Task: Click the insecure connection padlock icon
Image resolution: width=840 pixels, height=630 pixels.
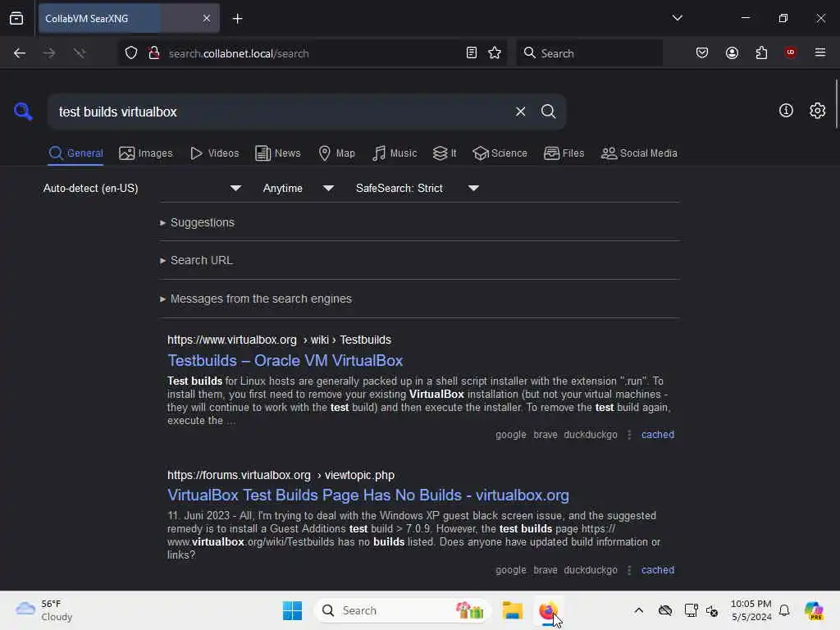Action: tap(153, 53)
